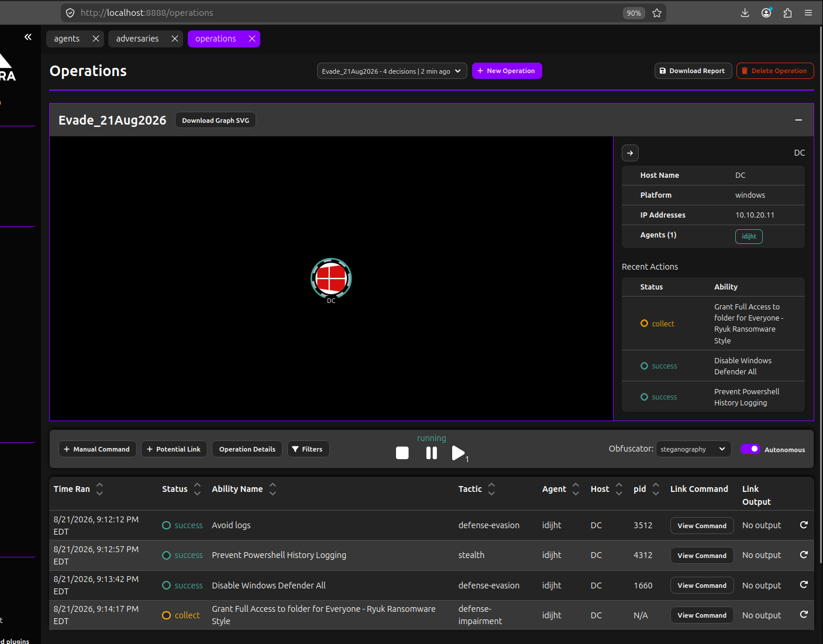
Task: Run one step of operation
Action: [459, 453]
